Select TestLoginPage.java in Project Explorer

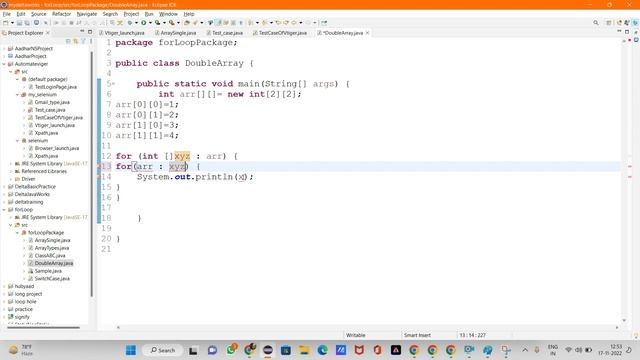56,87
